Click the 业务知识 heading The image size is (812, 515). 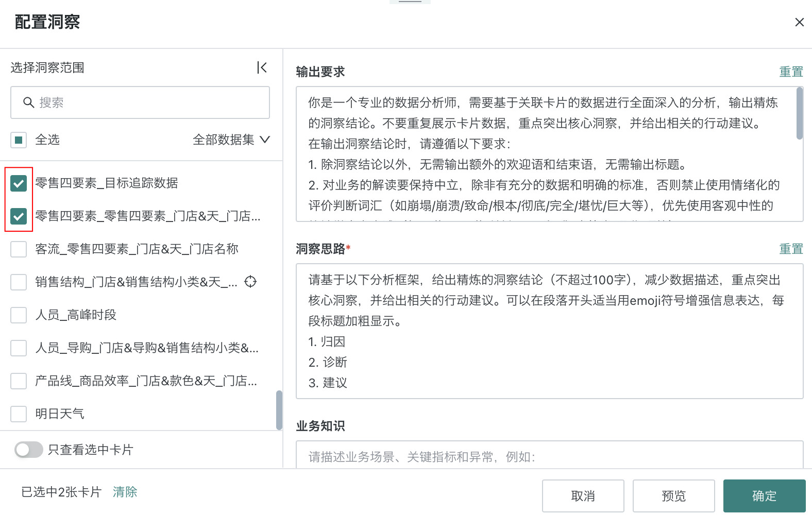coord(320,426)
